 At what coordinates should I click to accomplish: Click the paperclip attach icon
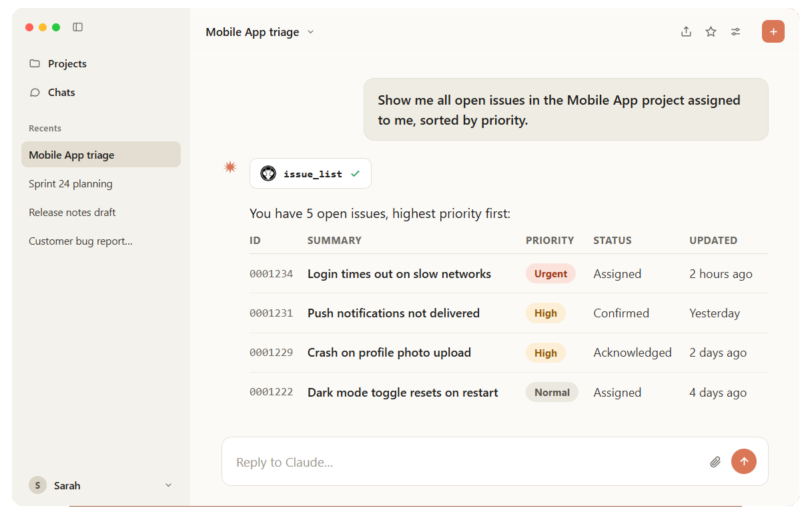click(x=715, y=461)
